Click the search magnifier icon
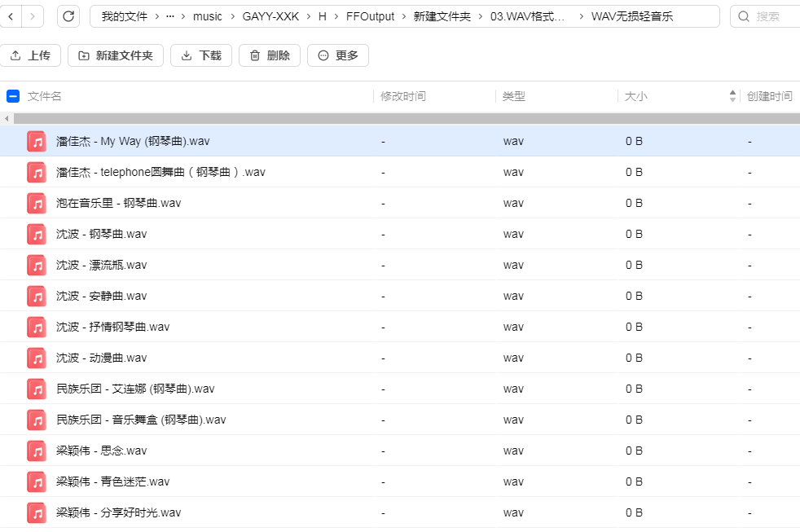The height and width of the screenshot is (532, 800). click(x=744, y=17)
